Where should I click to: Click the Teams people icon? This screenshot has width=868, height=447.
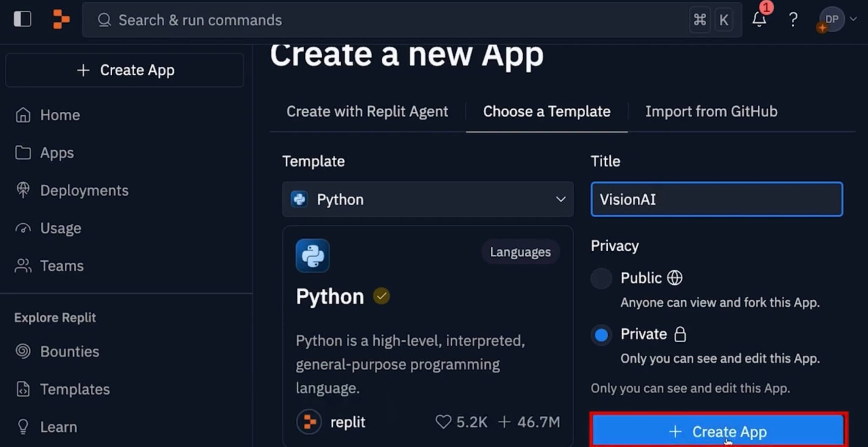(x=23, y=266)
